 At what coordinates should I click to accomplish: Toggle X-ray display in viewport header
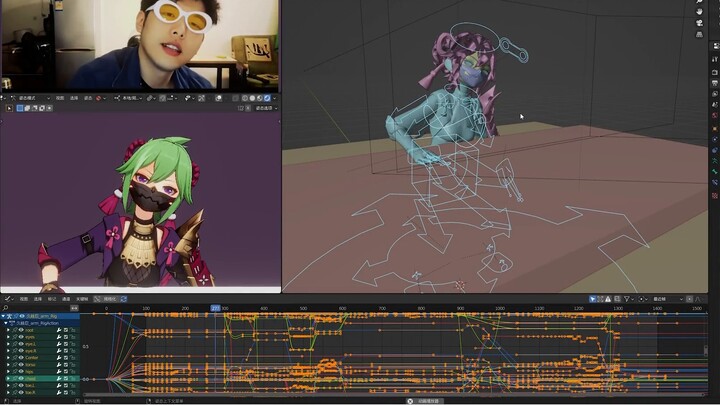(x=236, y=98)
